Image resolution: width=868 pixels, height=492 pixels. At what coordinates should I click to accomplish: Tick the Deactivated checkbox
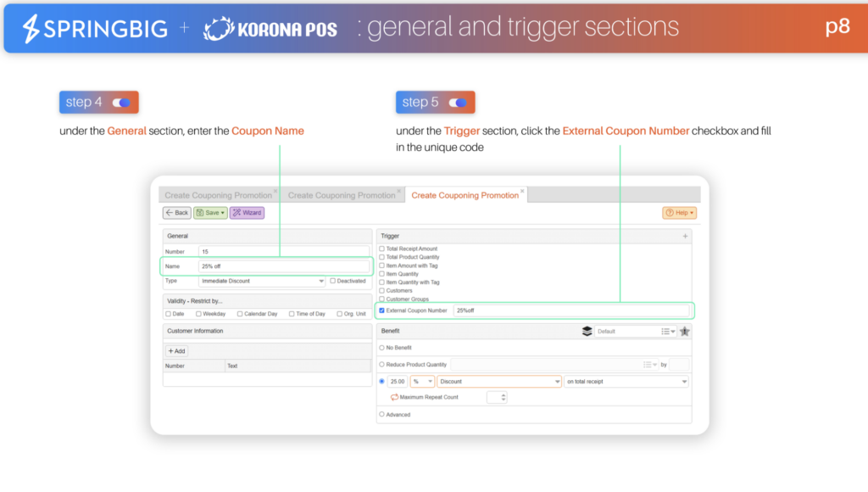click(332, 281)
